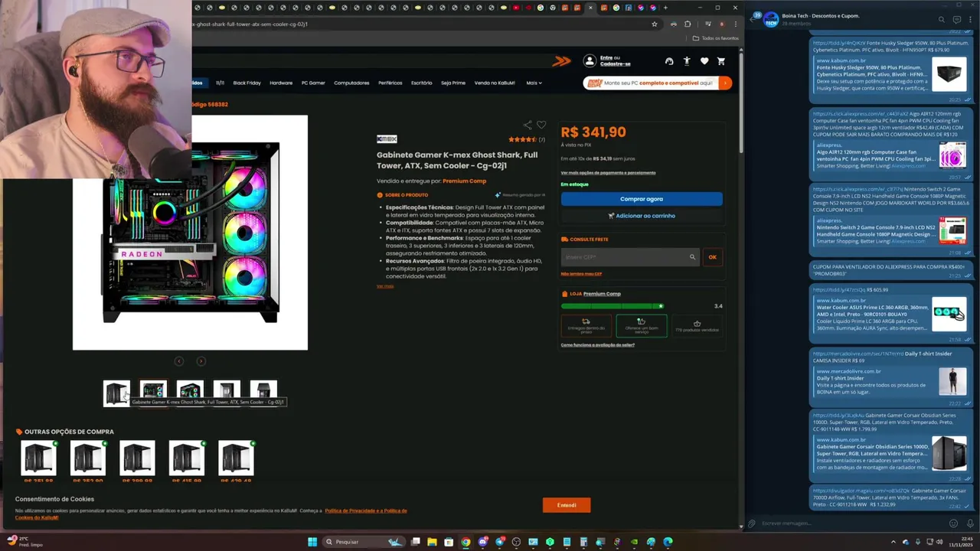The image size is (980, 551).
Task: Open Microsoft Edge from the taskbar
Action: 668,542
